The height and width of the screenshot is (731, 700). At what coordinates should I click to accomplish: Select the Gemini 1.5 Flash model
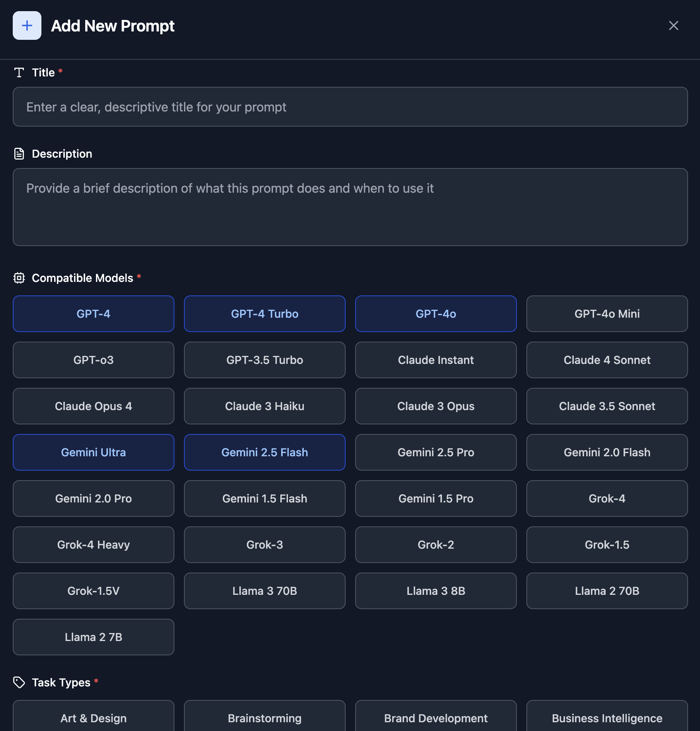click(x=265, y=498)
